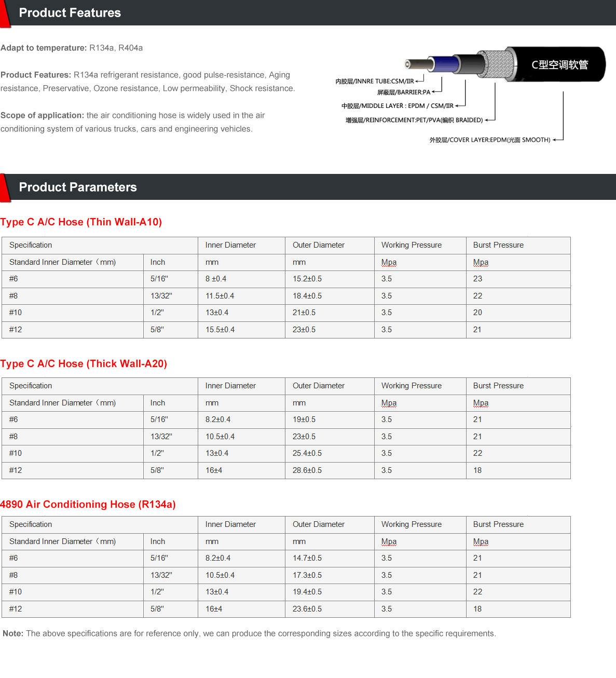Screen dimensions: 616x678
Task: Select the BARRIER:PA diagram label
Action: 403,92
